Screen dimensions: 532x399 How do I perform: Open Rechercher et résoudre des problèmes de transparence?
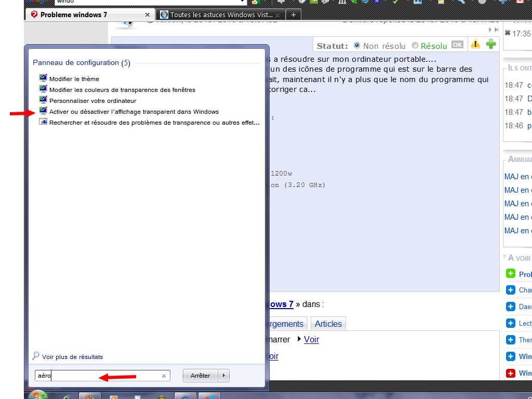point(149,123)
